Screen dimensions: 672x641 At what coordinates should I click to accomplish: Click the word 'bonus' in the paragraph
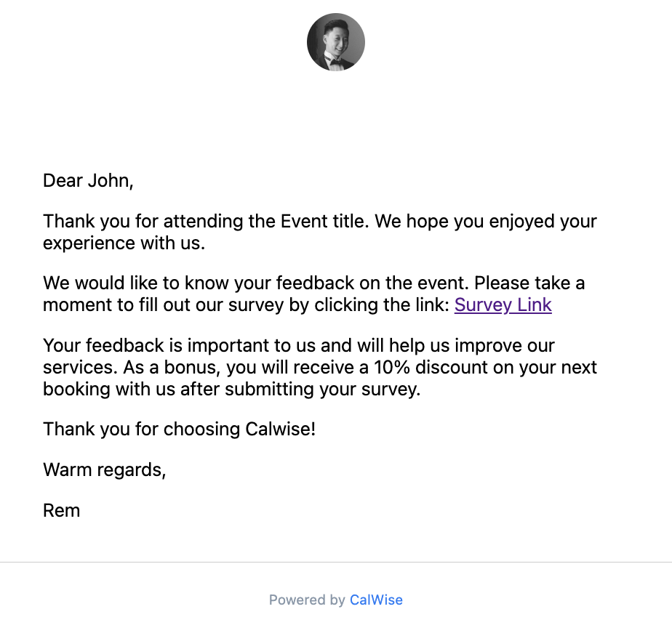(x=191, y=368)
